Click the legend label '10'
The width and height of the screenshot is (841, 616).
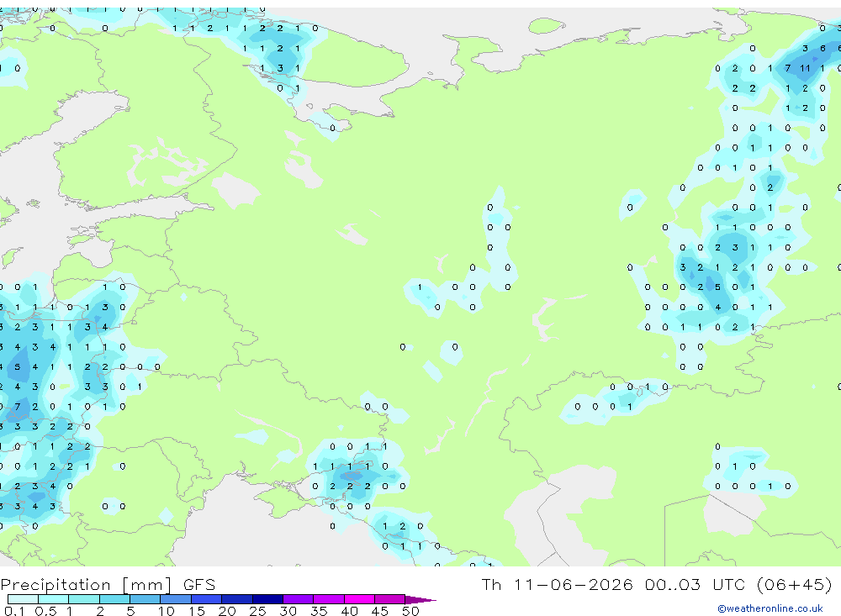(167, 611)
